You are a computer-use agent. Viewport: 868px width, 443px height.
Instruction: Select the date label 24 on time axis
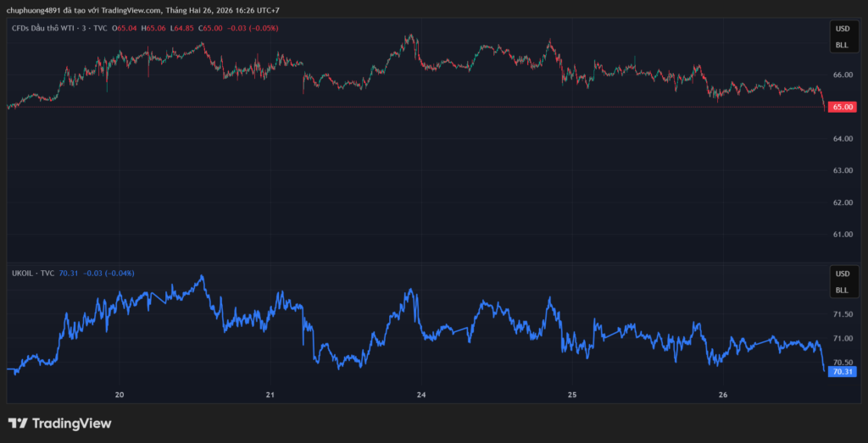(x=421, y=395)
